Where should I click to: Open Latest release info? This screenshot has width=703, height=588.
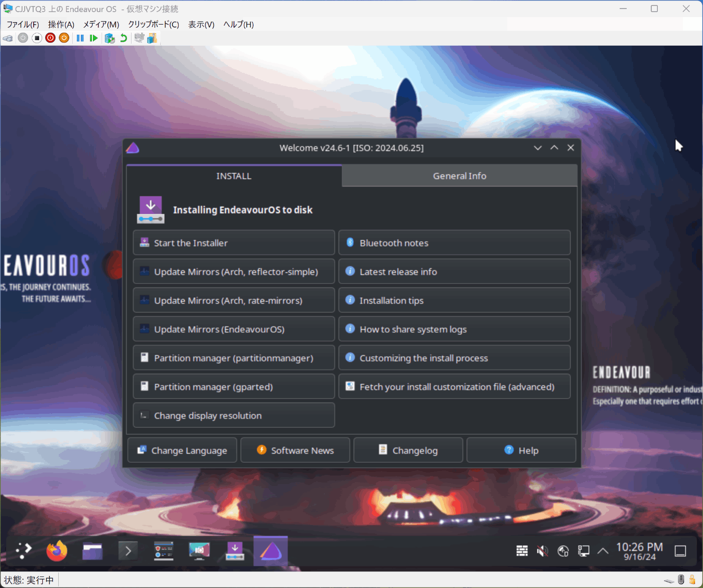454,272
